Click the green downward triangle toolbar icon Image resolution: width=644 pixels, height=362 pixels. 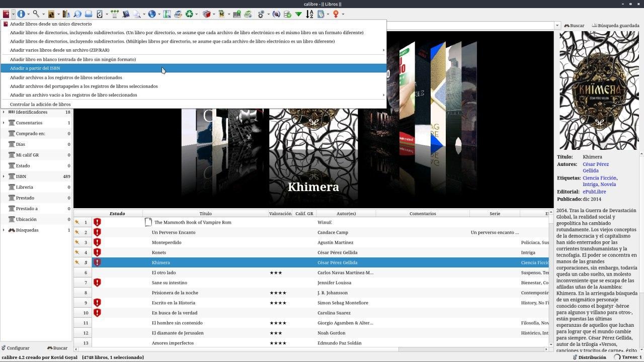(x=298, y=14)
